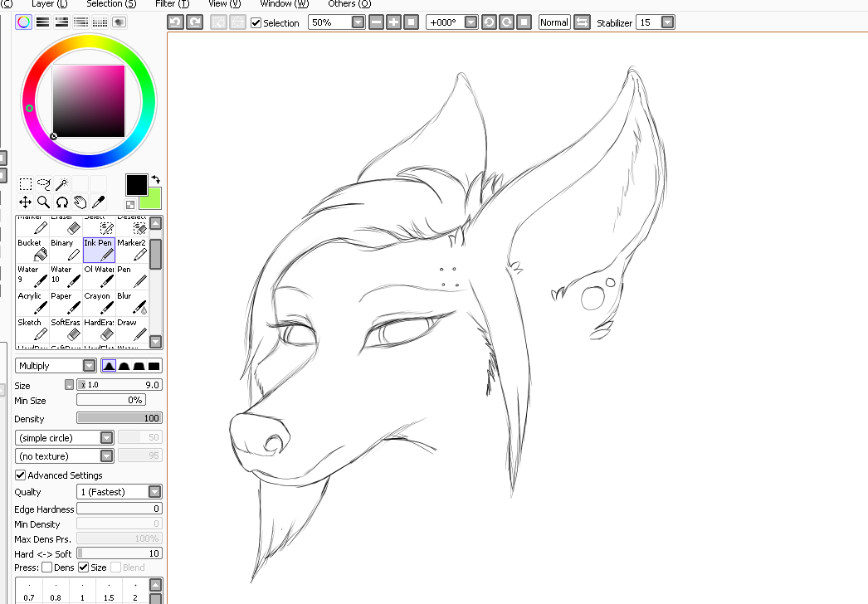Uncheck Advanced Settings checkbox
868x604 pixels.
point(21,475)
